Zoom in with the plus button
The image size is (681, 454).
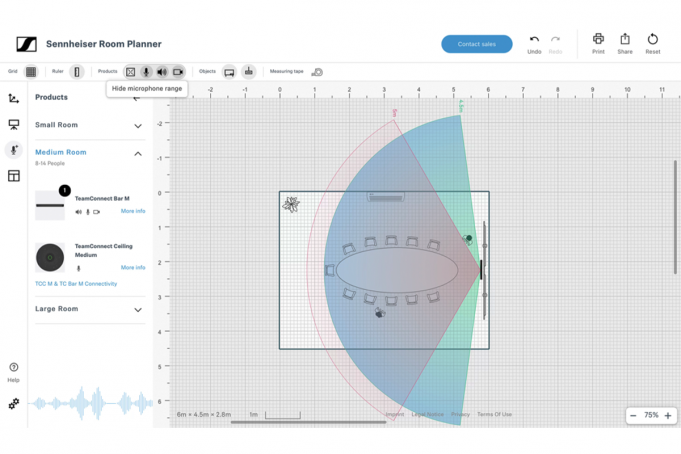[x=668, y=416]
